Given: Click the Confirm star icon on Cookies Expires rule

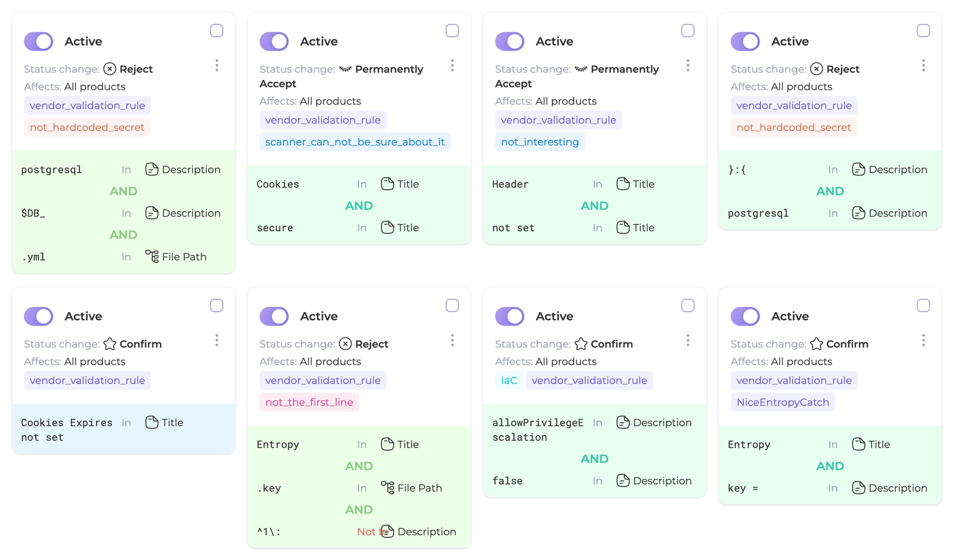Looking at the screenshot, I should click(x=110, y=344).
